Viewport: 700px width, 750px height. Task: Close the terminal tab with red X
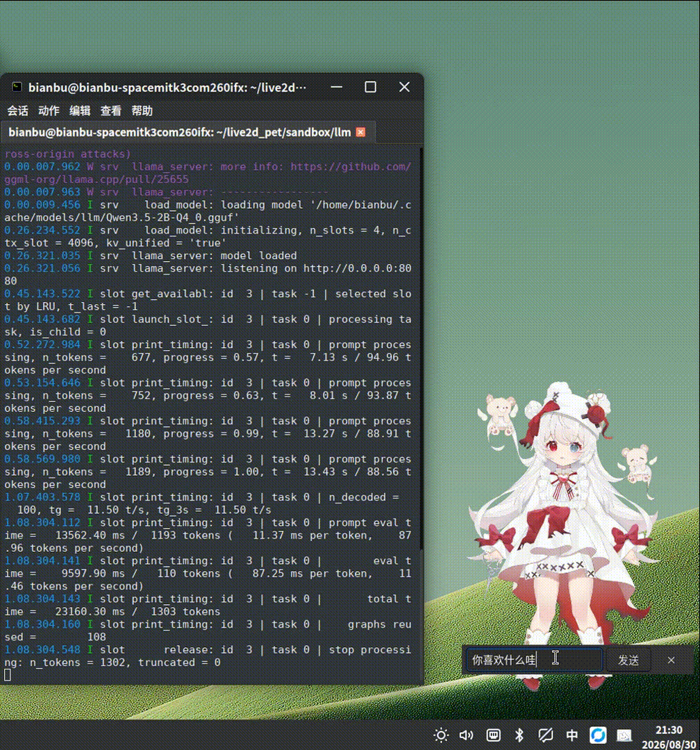pos(361,132)
